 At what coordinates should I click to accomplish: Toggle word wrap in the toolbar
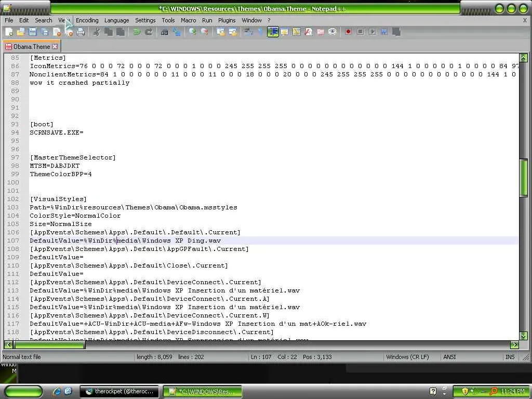click(248, 32)
